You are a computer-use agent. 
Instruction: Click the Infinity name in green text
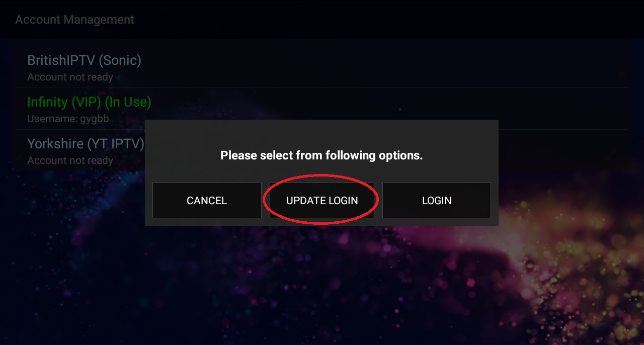click(x=47, y=102)
